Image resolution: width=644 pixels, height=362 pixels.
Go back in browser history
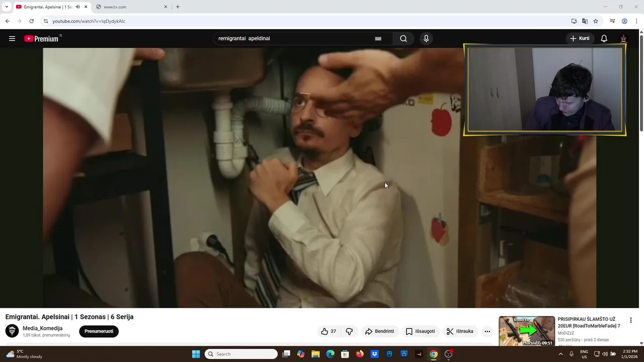pyautogui.click(x=7, y=21)
